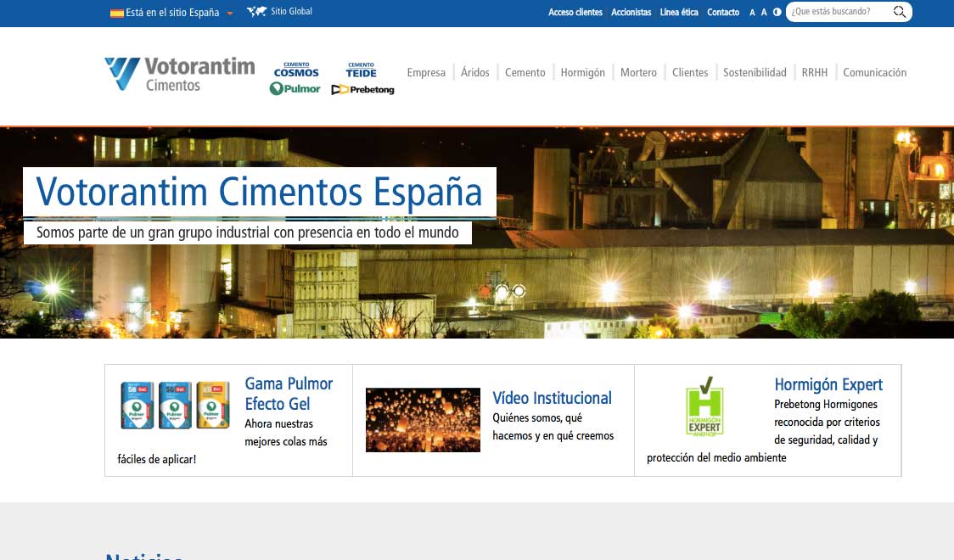
Task: Select the Prebetong brand logo
Action: tap(362, 88)
